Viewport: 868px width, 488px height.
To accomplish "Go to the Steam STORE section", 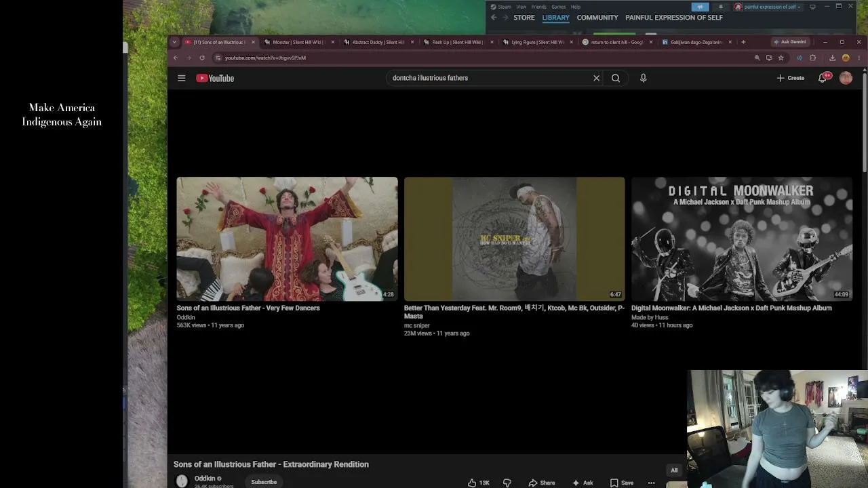I will (x=524, y=18).
